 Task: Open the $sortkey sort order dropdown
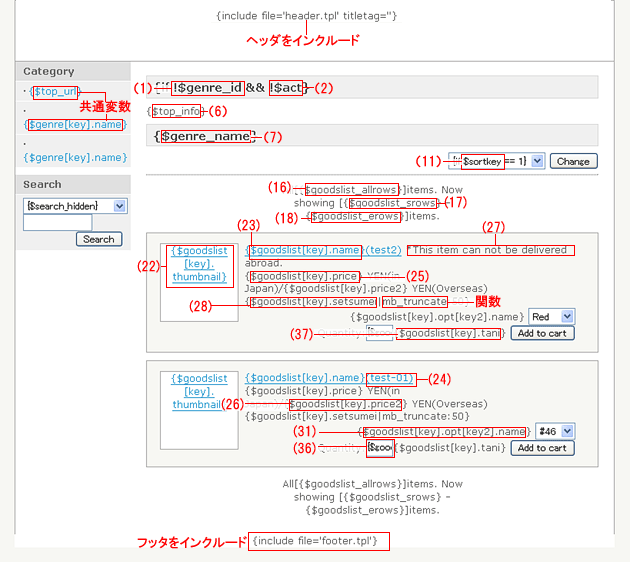pyautogui.click(x=495, y=160)
